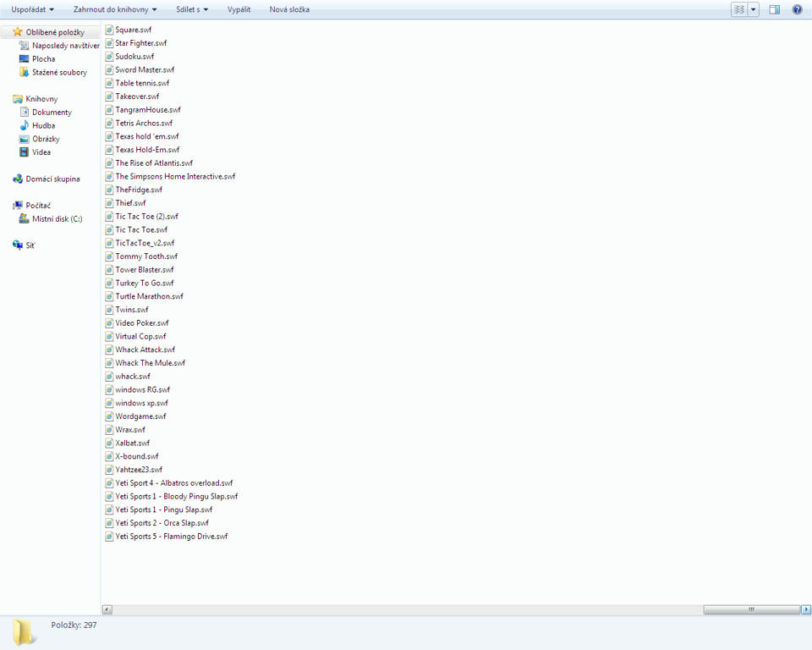This screenshot has height=650, width=812.
Task: Select Texas Hold-Em.swf file name
Action: 147,150
